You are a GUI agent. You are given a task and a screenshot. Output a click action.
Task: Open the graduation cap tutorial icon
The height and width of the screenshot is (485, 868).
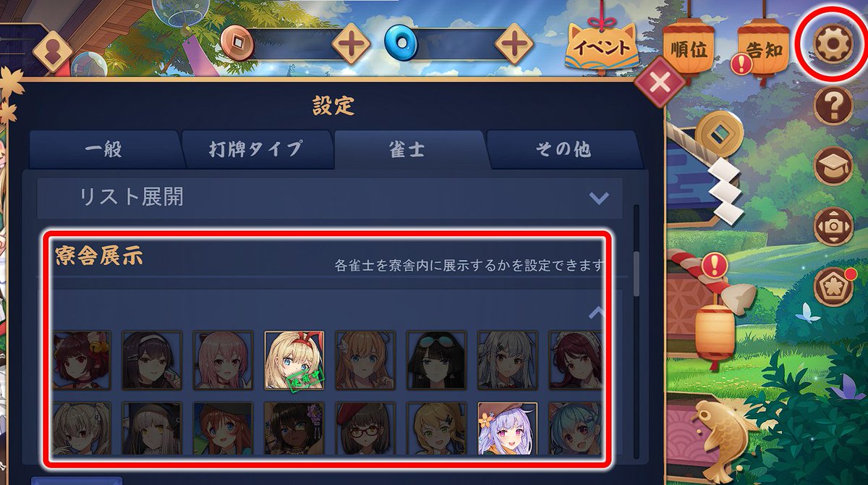(833, 166)
